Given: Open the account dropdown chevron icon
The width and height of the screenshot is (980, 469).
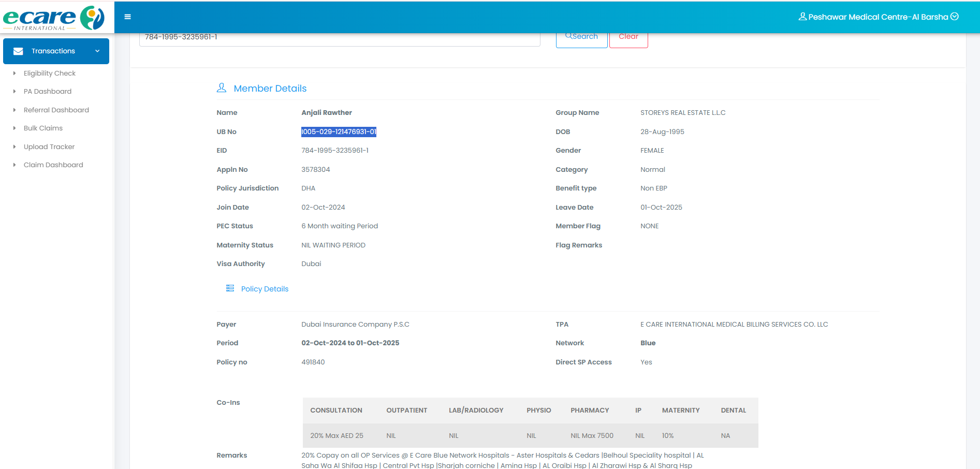Looking at the screenshot, I should pyautogui.click(x=955, y=17).
